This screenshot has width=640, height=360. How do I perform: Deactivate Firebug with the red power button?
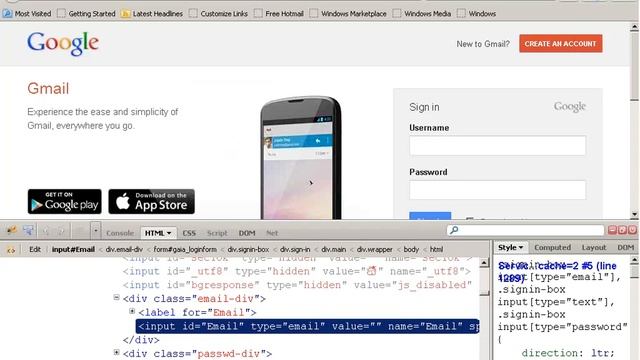[632, 230]
